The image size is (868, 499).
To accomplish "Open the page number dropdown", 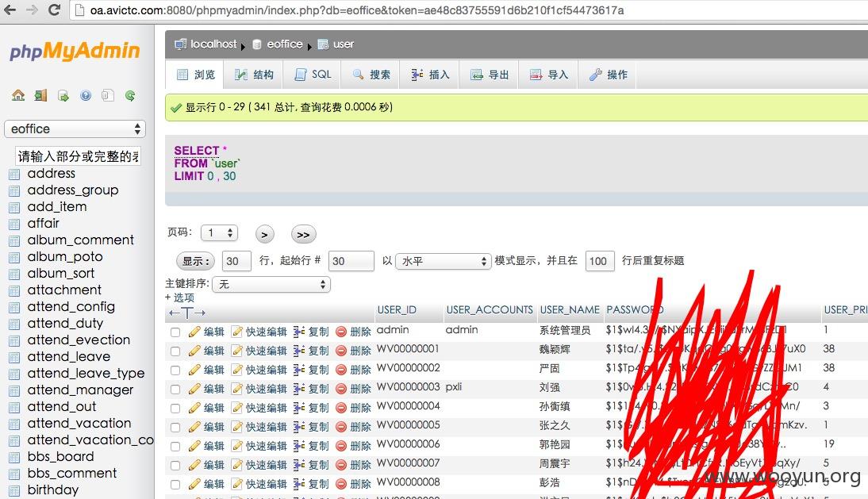I will [x=219, y=233].
